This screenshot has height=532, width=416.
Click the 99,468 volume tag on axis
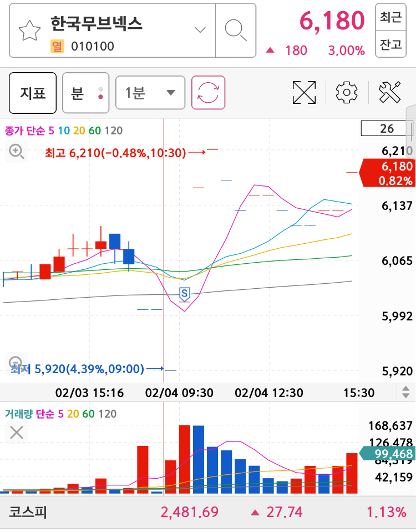[x=387, y=454]
